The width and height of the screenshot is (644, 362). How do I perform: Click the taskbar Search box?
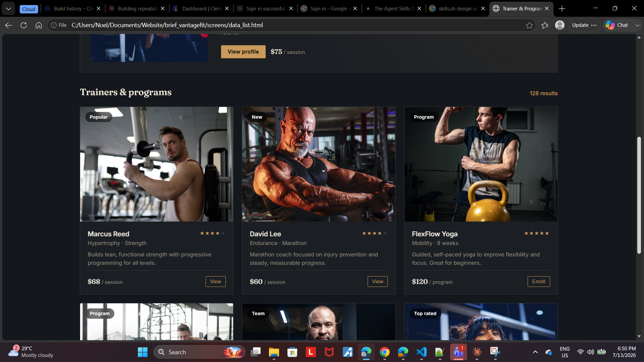(199, 352)
